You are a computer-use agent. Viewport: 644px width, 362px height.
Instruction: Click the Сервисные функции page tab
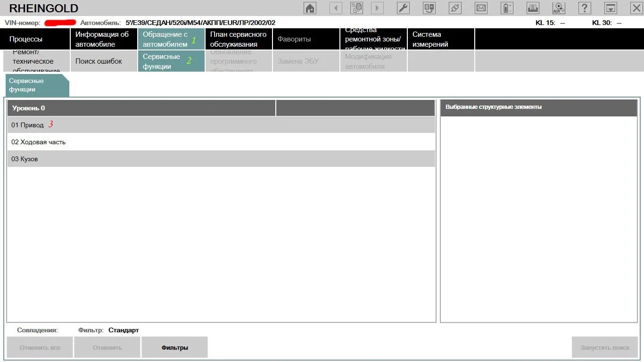37,85
